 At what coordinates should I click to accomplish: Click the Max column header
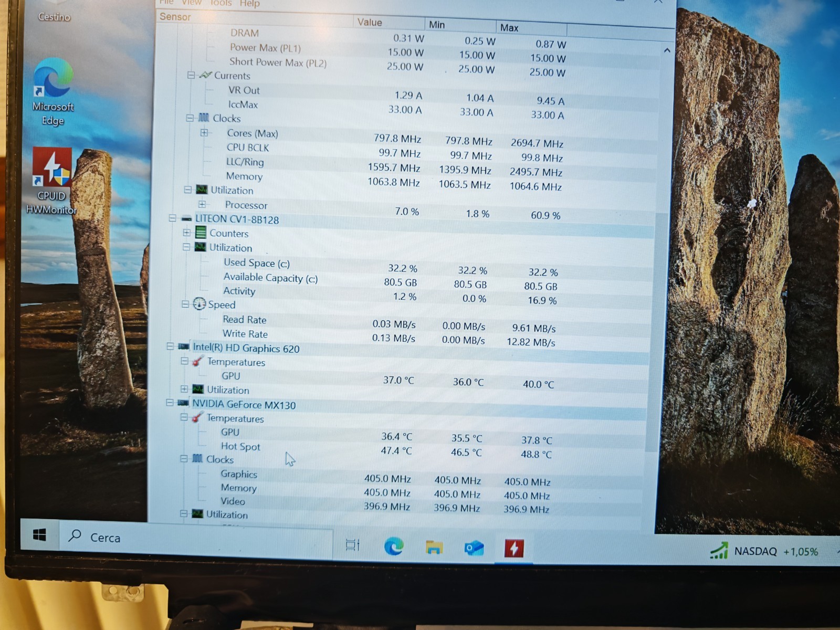tap(531, 28)
